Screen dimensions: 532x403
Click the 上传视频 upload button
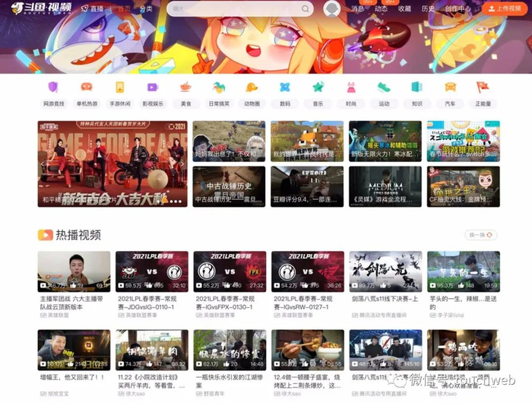tap(505, 9)
